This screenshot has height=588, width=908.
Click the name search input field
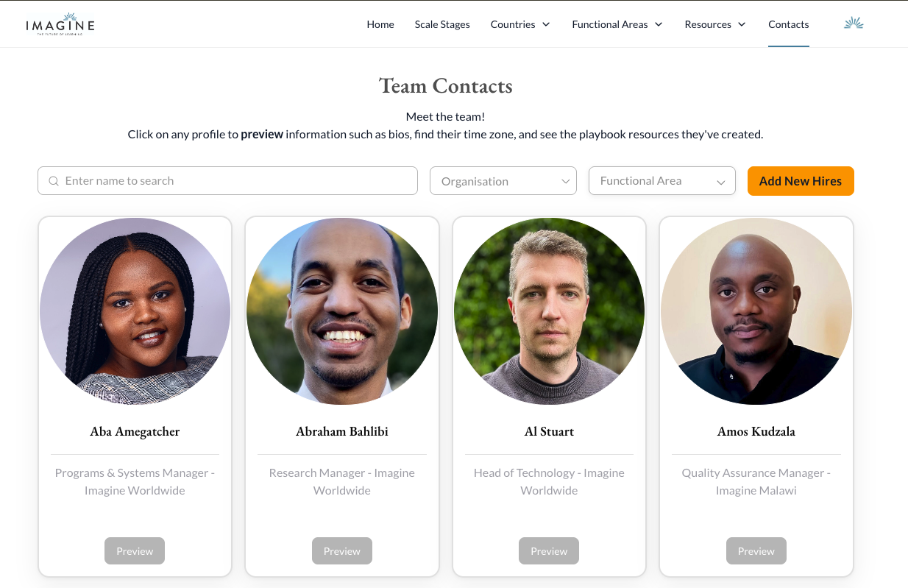[228, 181]
